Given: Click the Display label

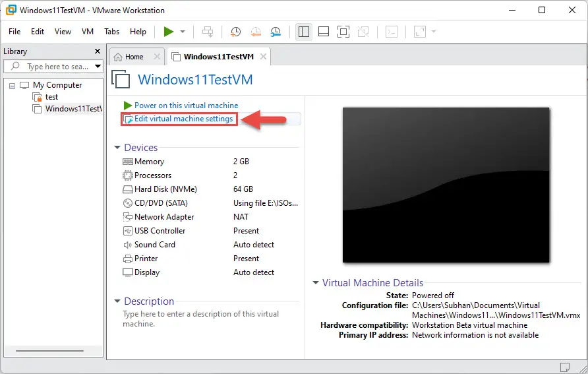Looking at the screenshot, I should pos(146,272).
